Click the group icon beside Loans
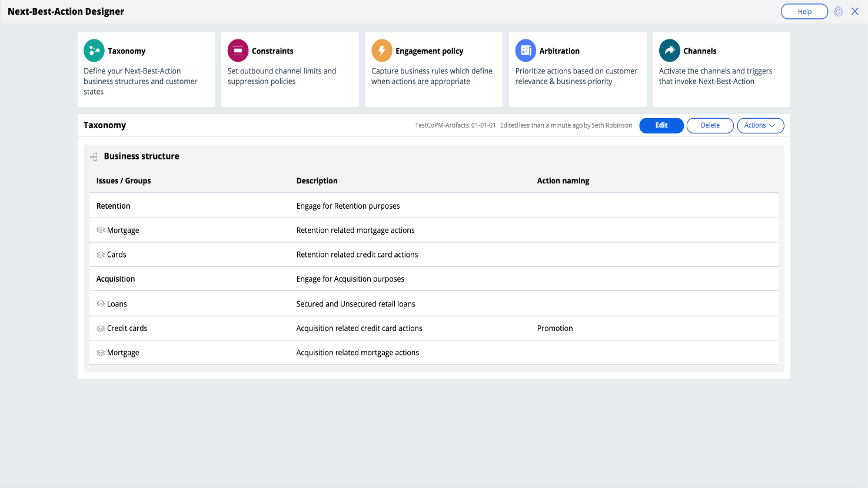Viewport: 868px width, 488px height. [x=101, y=304]
